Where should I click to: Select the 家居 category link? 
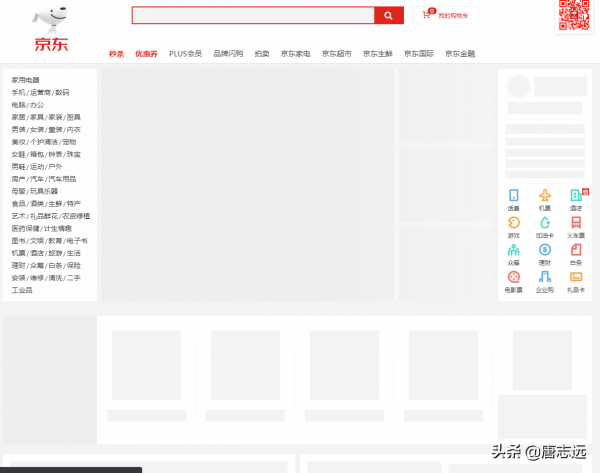(18, 117)
